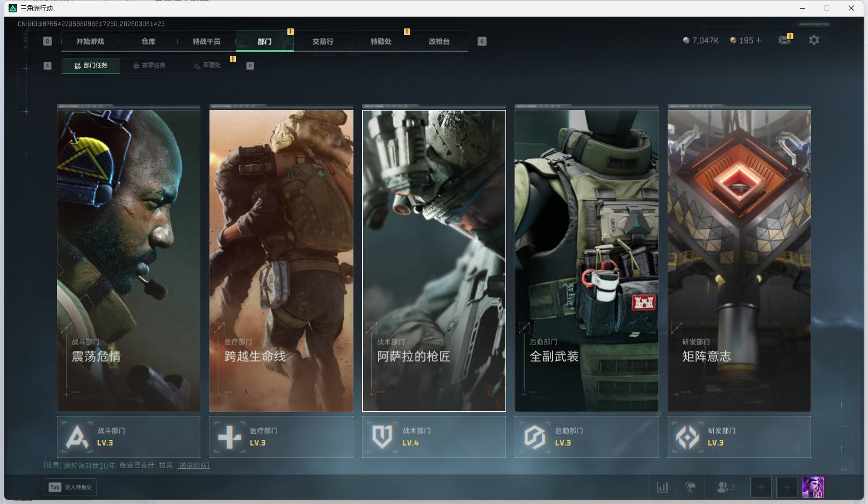This screenshot has height=504, width=868.
Task: Select the 特战干员 tab
Action: [206, 41]
